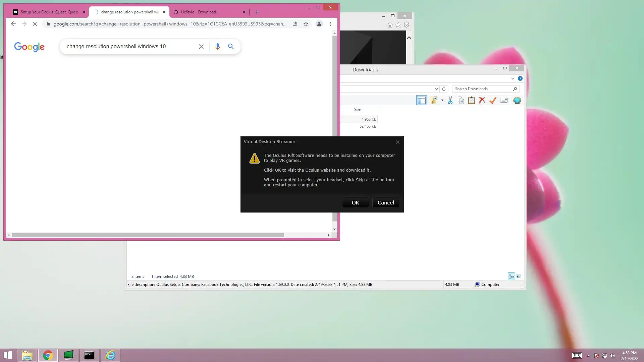
Task: Toggle the navigation pane button in toolbar
Action: pyautogui.click(x=421, y=100)
